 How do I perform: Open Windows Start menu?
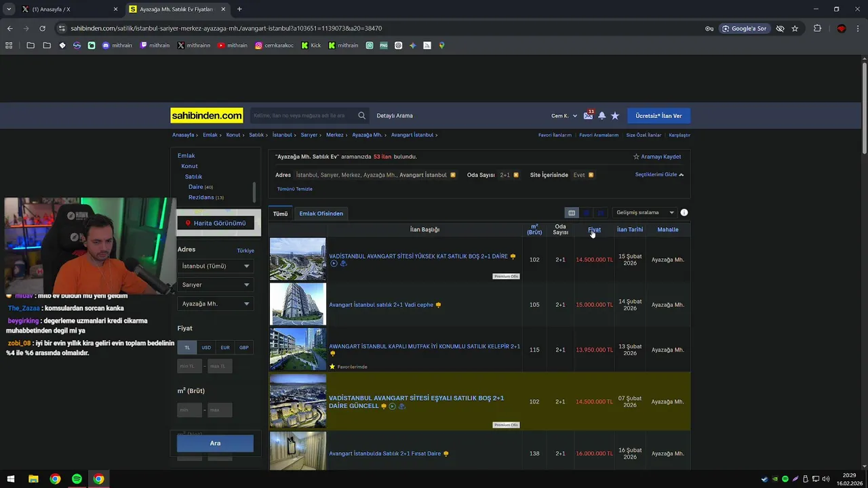[x=11, y=479]
